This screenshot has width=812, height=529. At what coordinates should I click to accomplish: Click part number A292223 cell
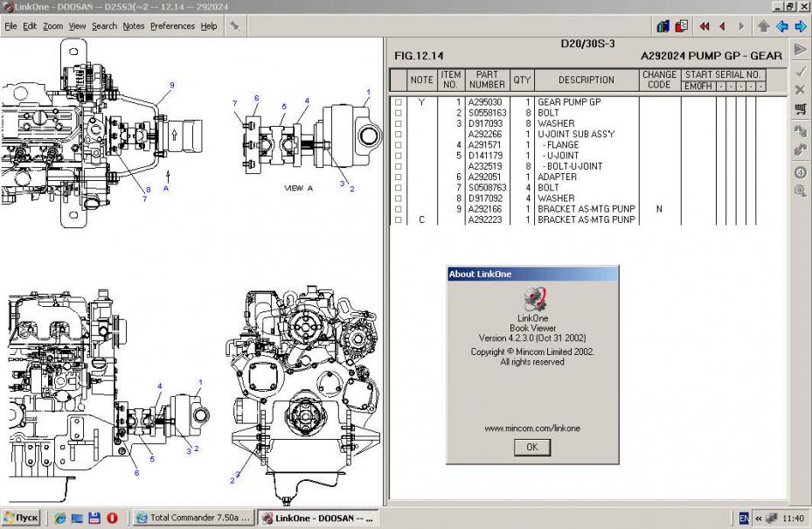[485, 219]
